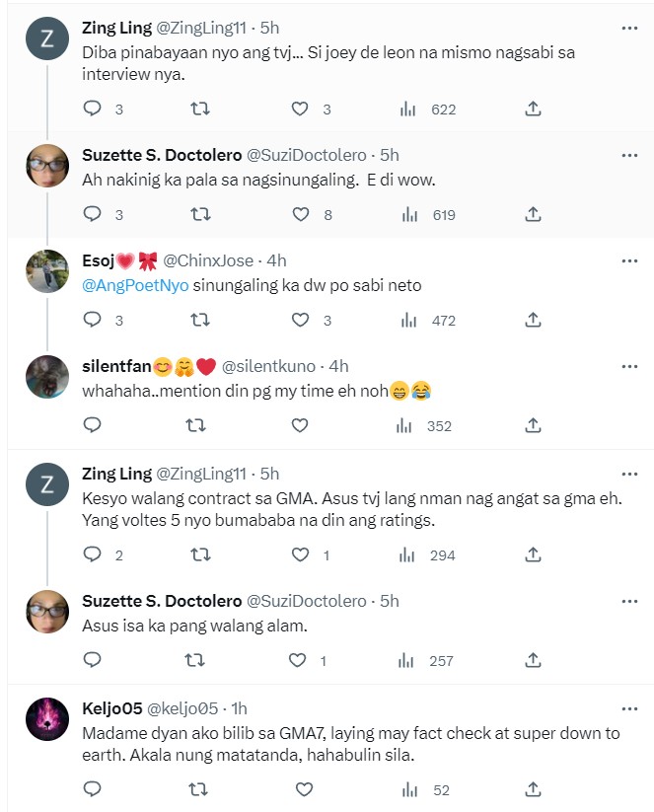This screenshot has height=812, width=654.
Task: Share silentfan's tweet
Action: click(533, 425)
